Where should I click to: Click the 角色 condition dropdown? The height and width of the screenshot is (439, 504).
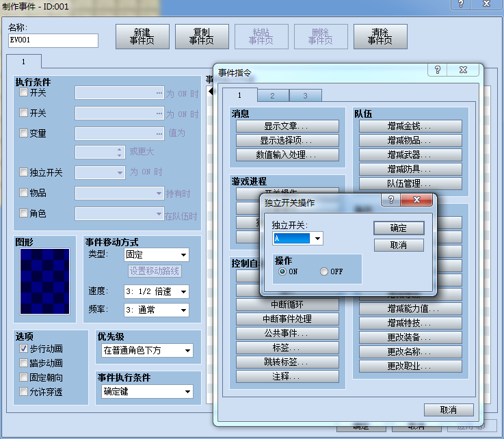pos(120,214)
